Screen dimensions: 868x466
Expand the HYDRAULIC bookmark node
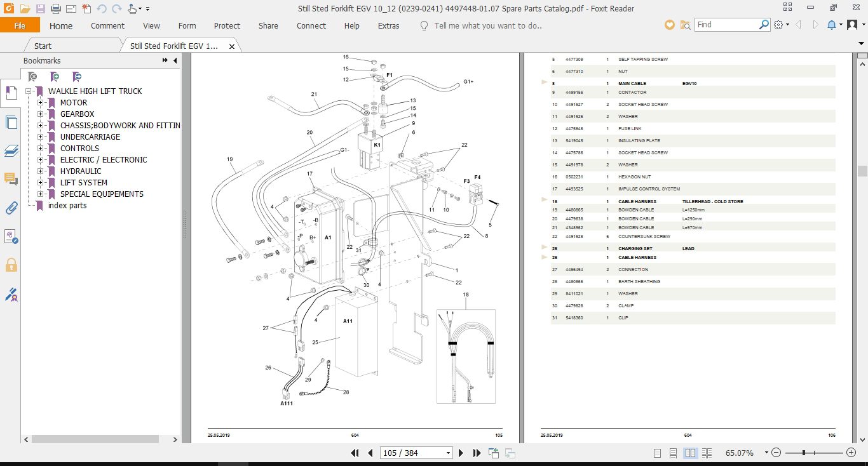tap(40, 171)
